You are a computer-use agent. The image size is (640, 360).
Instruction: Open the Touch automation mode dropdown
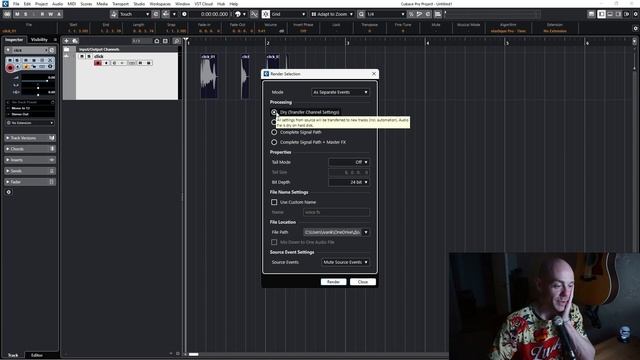pyautogui.click(x=134, y=14)
